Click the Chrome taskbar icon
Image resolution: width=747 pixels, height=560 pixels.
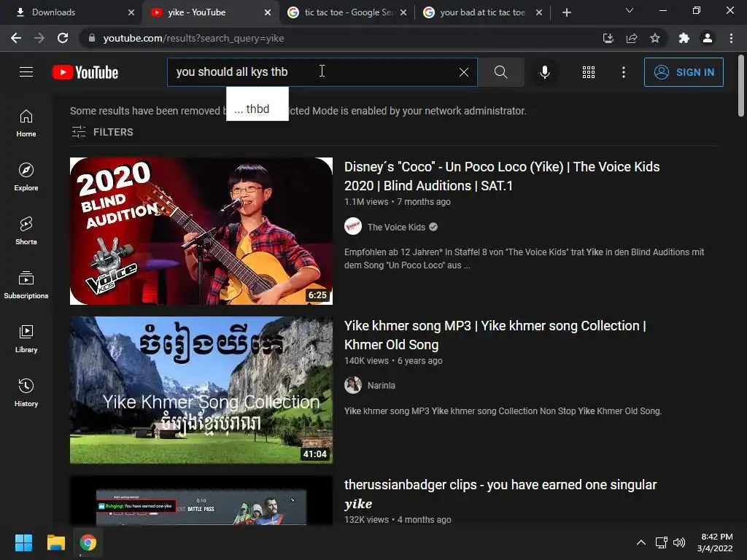(x=88, y=542)
